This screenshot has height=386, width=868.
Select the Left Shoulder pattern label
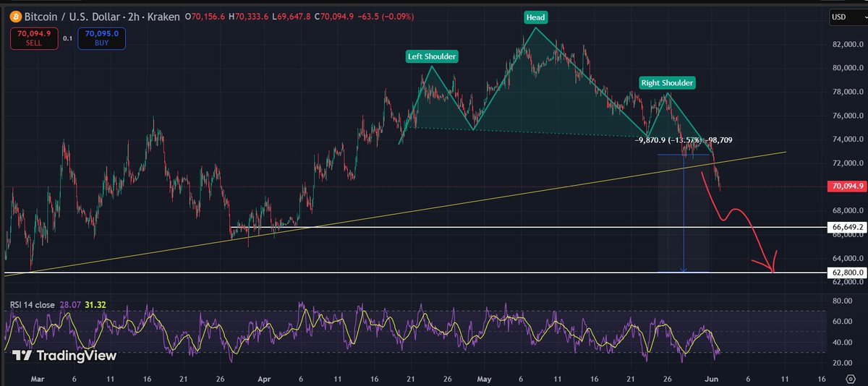point(433,56)
